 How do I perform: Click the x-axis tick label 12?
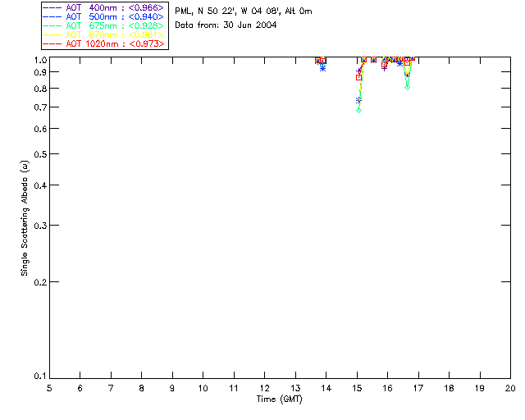(x=264, y=387)
